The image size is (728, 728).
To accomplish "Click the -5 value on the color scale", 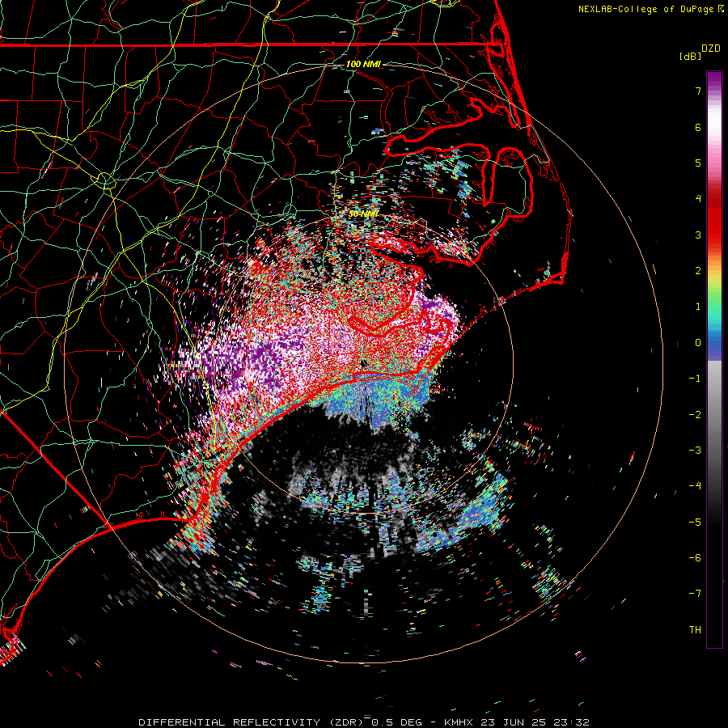I will (x=695, y=523).
